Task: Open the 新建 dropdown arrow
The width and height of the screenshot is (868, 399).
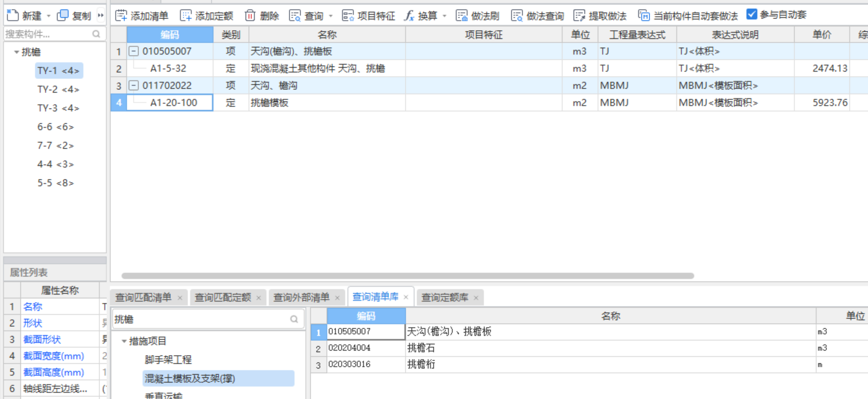Action: 49,16
